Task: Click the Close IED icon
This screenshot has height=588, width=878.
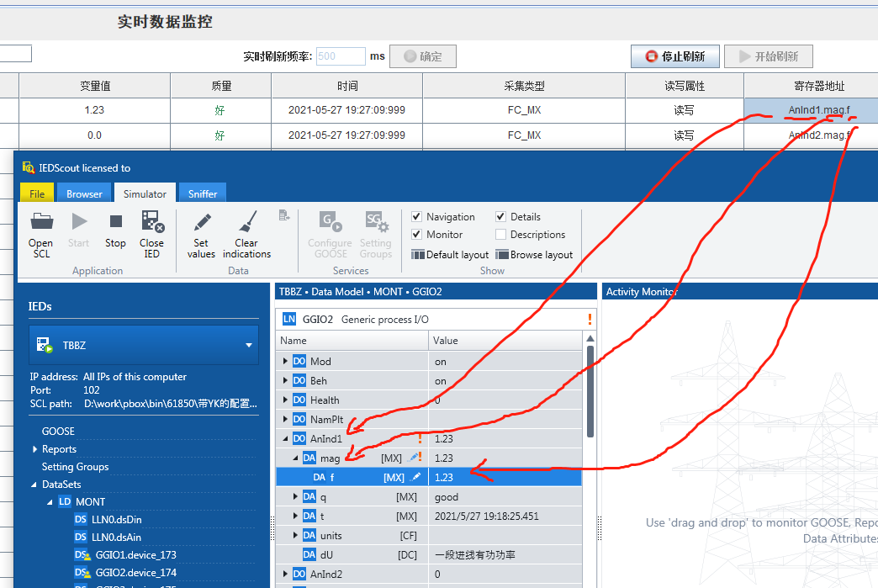Action: pos(152,222)
